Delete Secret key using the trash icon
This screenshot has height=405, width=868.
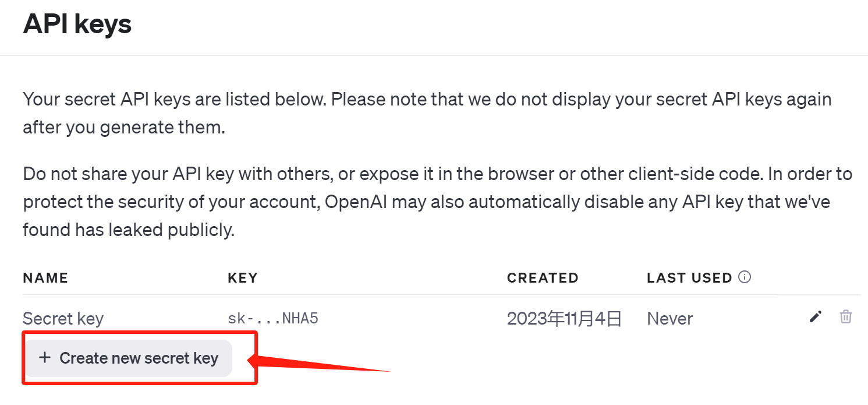coord(845,316)
